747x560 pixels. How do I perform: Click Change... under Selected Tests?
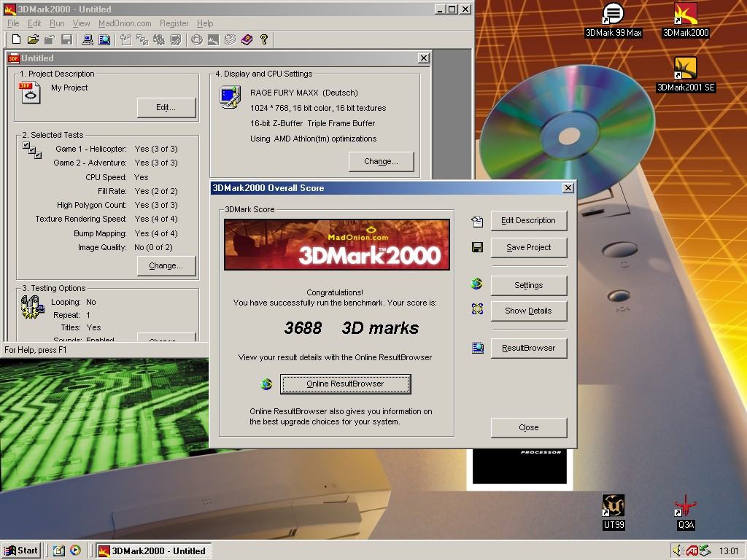click(x=166, y=265)
